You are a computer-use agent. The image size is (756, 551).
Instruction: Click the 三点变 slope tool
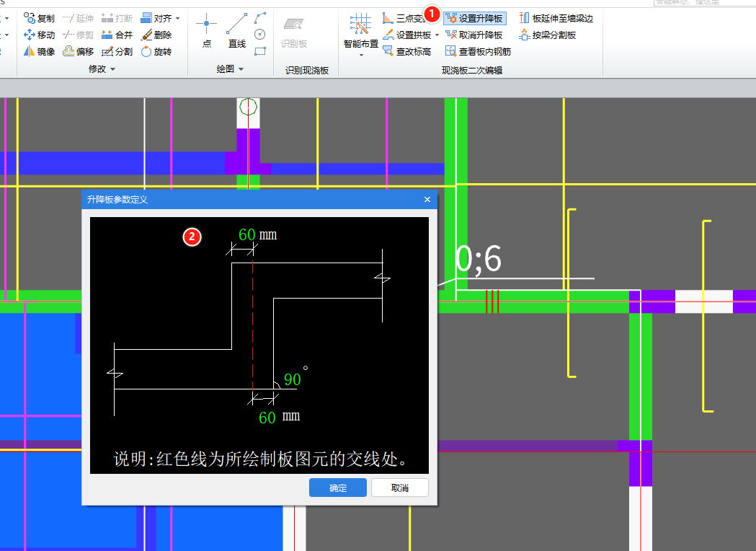(404, 18)
